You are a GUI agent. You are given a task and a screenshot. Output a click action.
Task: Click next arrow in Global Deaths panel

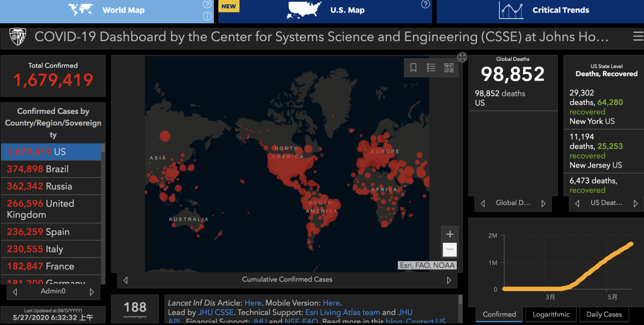543,203
